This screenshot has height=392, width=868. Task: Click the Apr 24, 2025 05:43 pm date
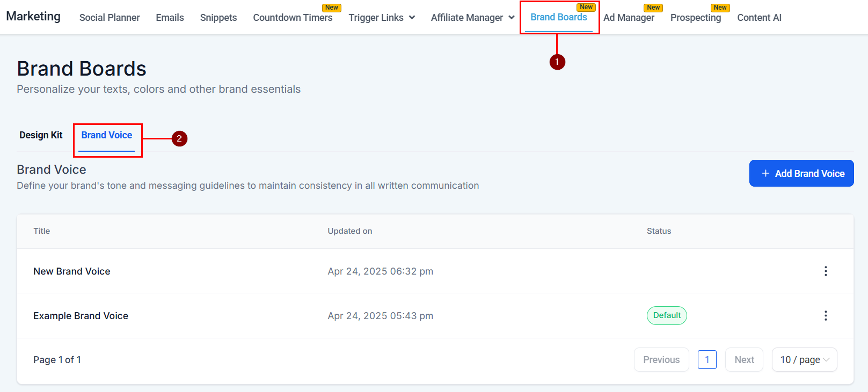click(381, 316)
